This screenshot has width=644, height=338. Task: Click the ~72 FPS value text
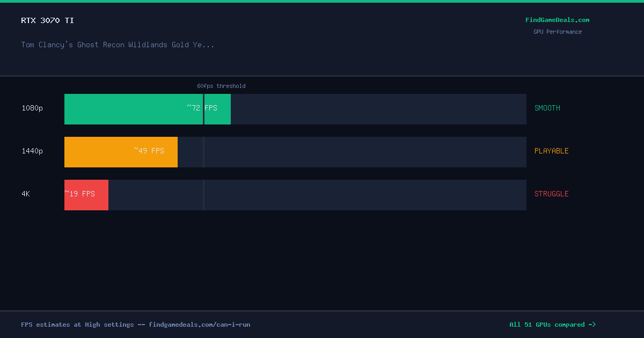coord(202,108)
